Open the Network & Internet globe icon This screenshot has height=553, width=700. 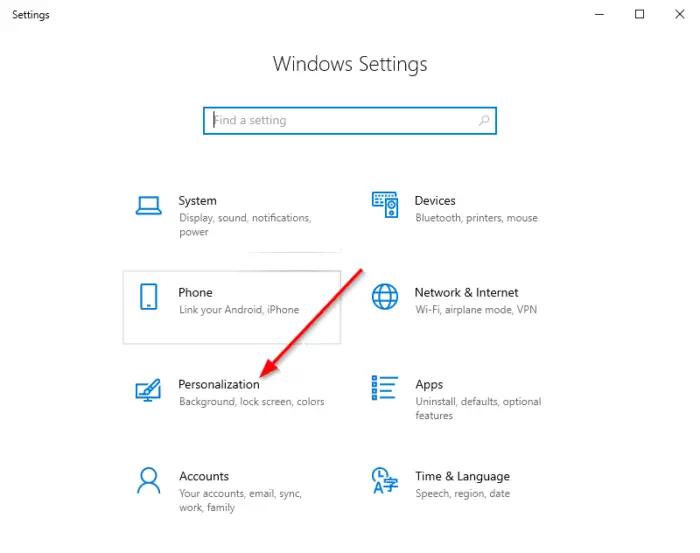click(385, 296)
